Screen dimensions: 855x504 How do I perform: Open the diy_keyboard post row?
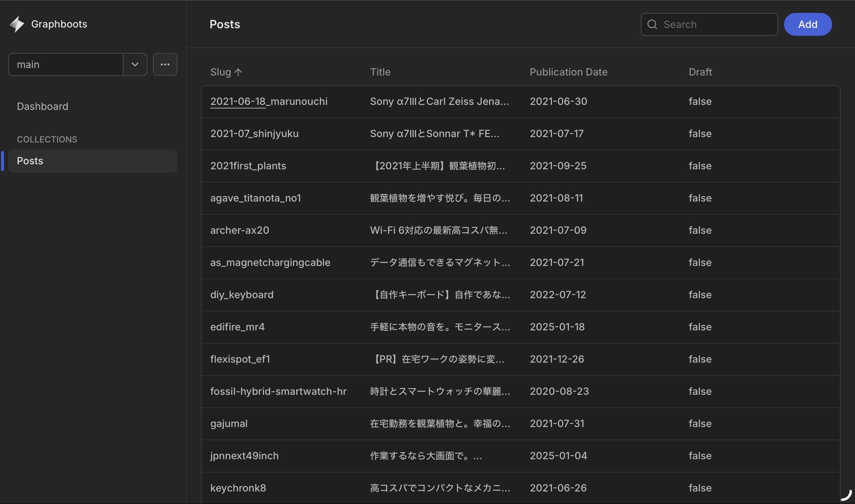point(241,295)
